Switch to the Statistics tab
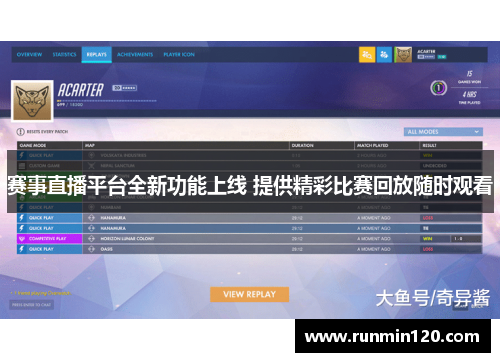The image size is (500, 362). click(64, 54)
